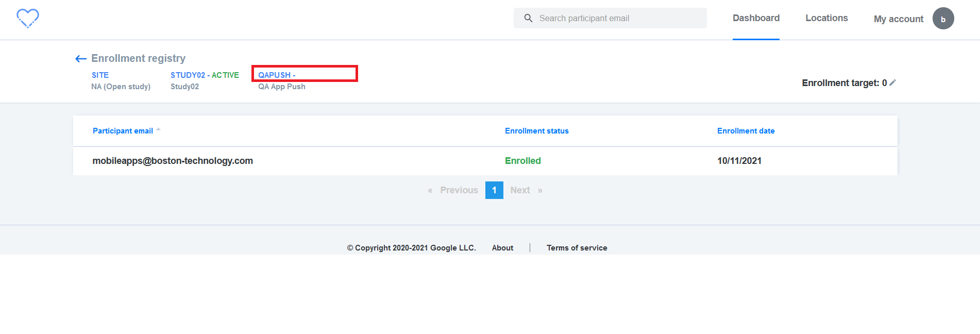
Task: Click the search magnifier icon
Action: click(x=528, y=18)
